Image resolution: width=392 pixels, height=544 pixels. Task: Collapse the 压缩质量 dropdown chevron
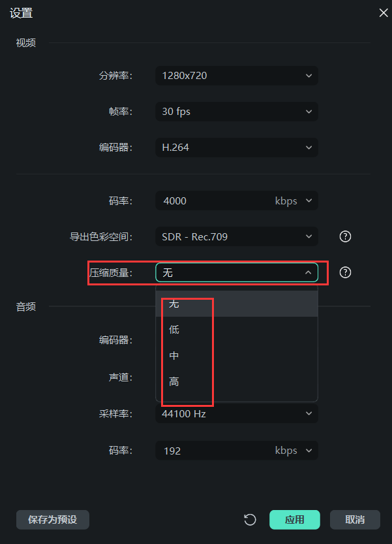pyautogui.click(x=309, y=272)
